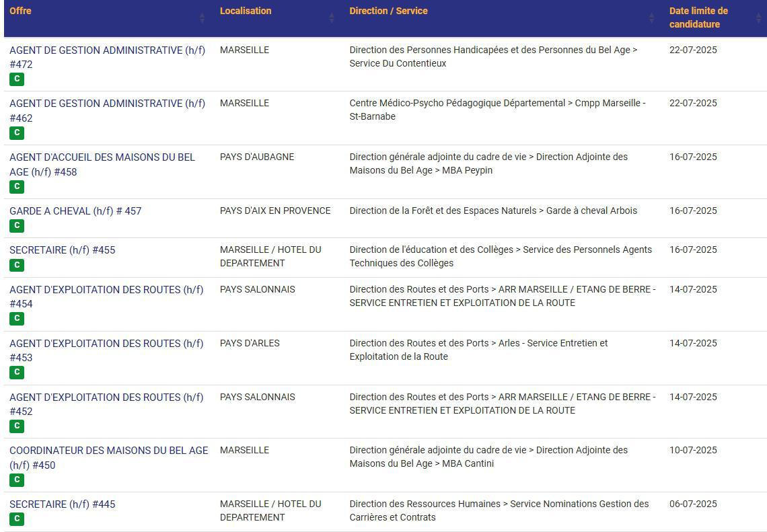Sort by Date limite de candidature arrows
Image resolution: width=767 pixels, height=532 pixels.
tap(759, 18)
